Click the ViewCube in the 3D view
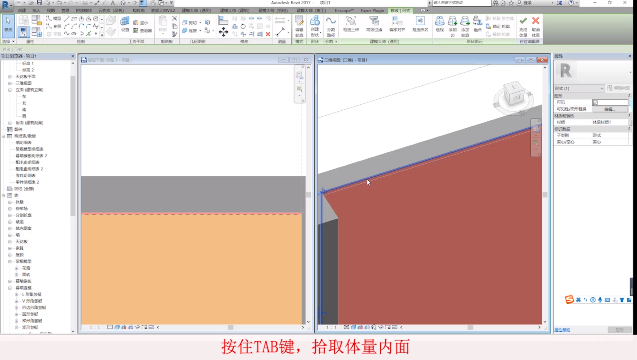The height and width of the screenshot is (360, 637). 514,98
